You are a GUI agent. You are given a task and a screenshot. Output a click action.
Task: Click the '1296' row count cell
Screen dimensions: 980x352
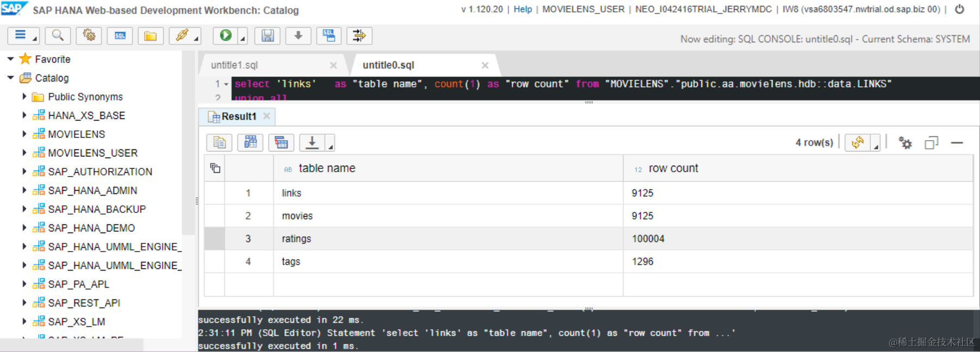click(x=798, y=261)
